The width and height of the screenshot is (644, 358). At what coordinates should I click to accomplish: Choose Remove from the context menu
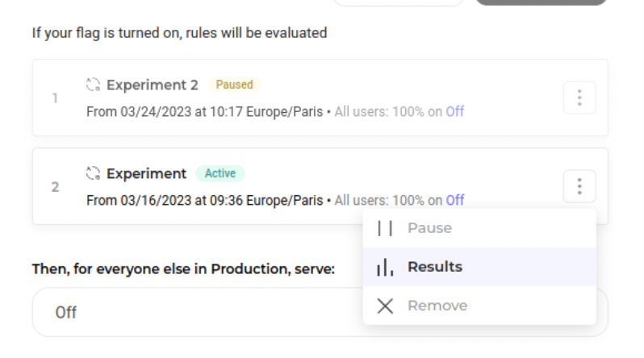(x=437, y=306)
